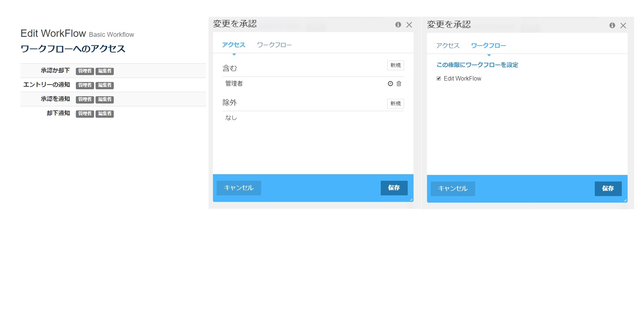Click the 管理者 badge in the 却下通知 row
This screenshot has height=328, width=644.
click(85, 114)
